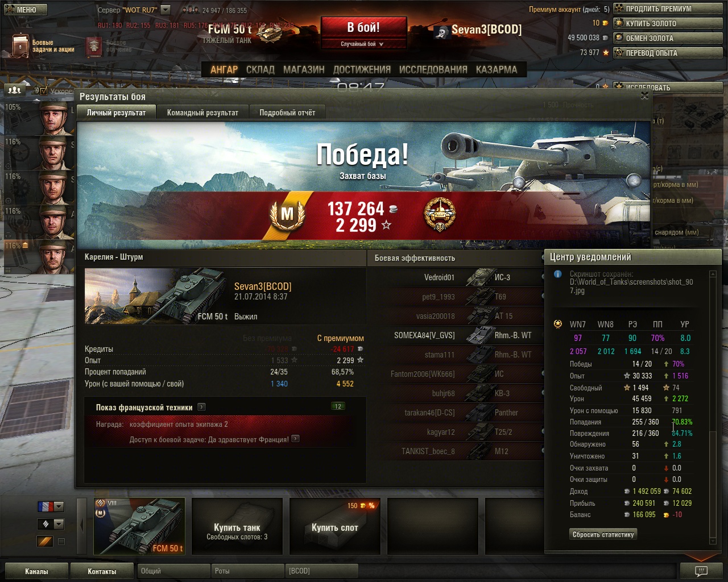Click the platoon players icon
This screenshot has height=582, width=728.
tap(15, 90)
